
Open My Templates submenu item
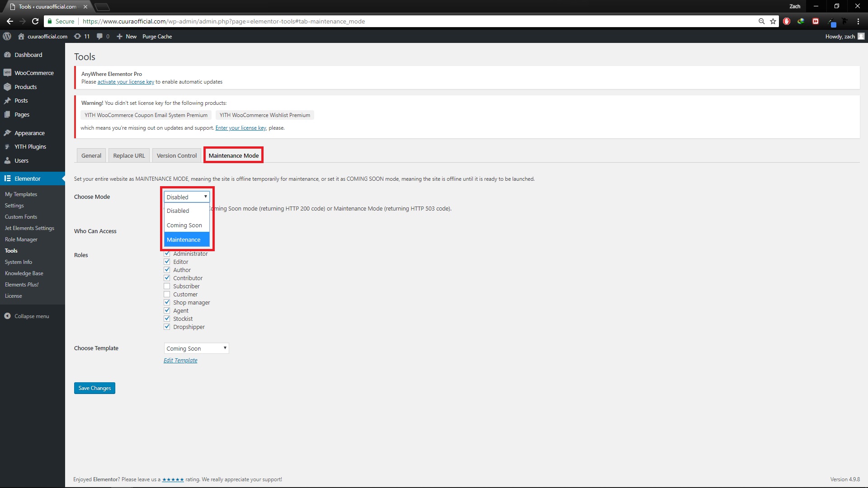click(x=21, y=194)
